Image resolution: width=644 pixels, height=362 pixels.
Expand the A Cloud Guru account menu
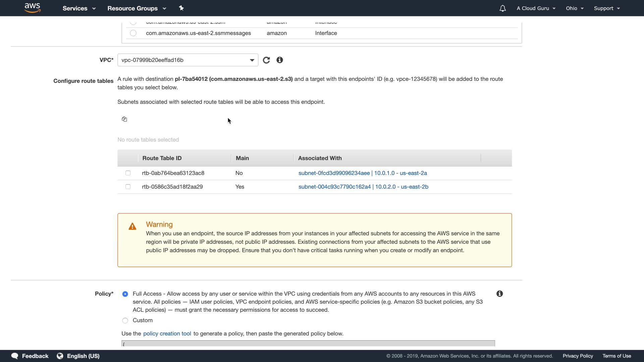point(536,8)
